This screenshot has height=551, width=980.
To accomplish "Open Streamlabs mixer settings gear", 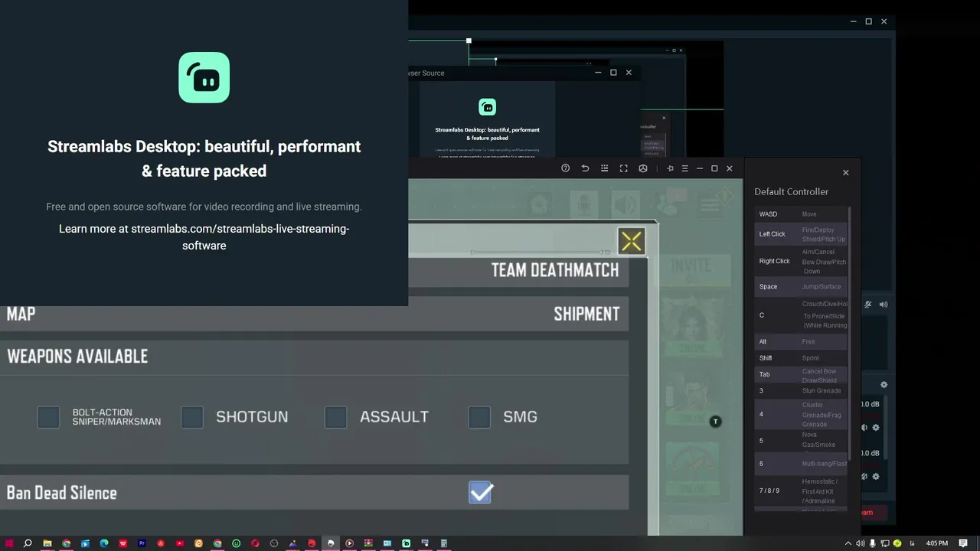I will pyautogui.click(x=884, y=385).
